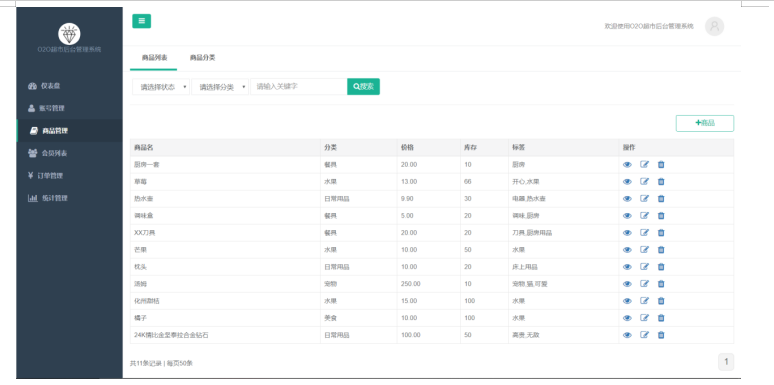Delete the product priced 250.00
Viewport: 774px width, 385px height.
[661, 283]
